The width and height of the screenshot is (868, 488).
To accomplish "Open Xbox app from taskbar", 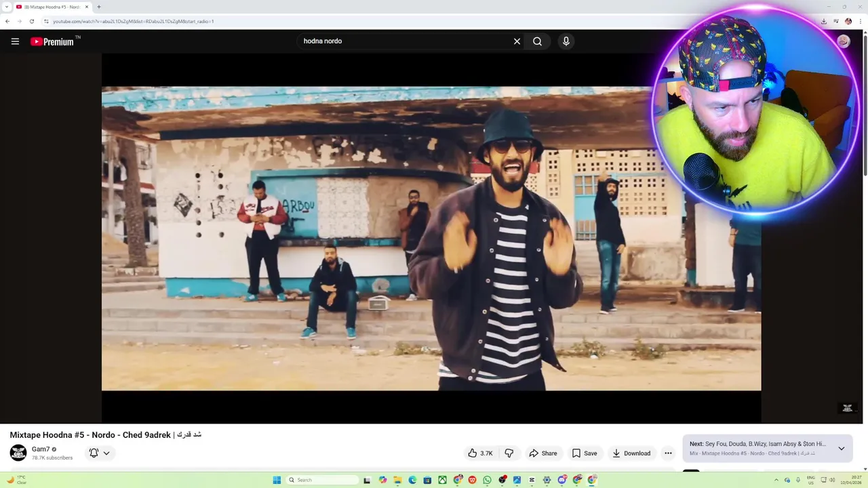I will pyautogui.click(x=442, y=480).
